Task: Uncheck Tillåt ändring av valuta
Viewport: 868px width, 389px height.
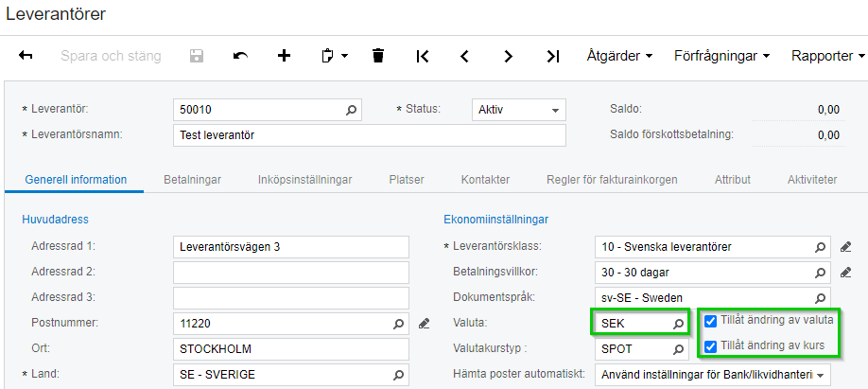Action: click(x=711, y=320)
